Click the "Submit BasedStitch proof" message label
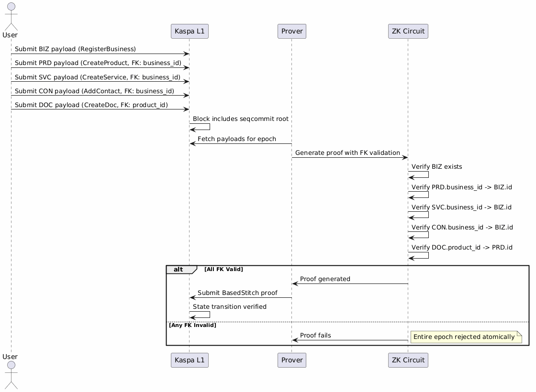This screenshot has height=392, width=536. click(x=237, y=293)
